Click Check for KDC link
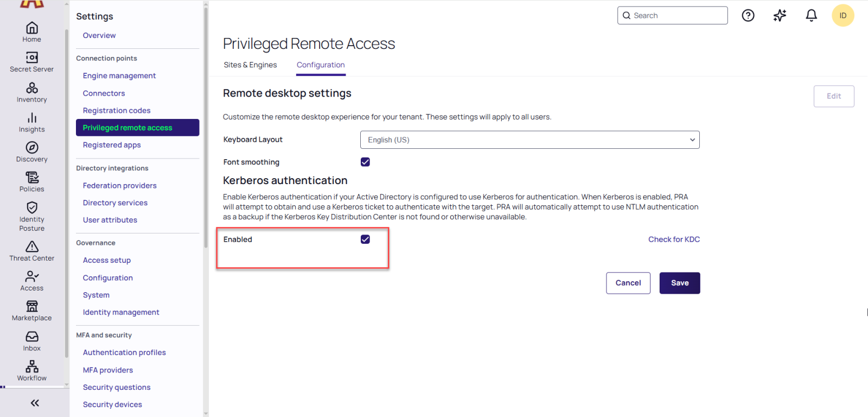Screen dimensions: 868x417 674,239
